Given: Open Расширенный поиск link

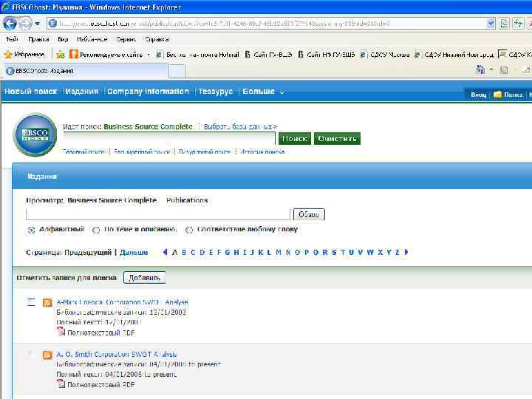Looking at the screenshot, I should point(142,151).
